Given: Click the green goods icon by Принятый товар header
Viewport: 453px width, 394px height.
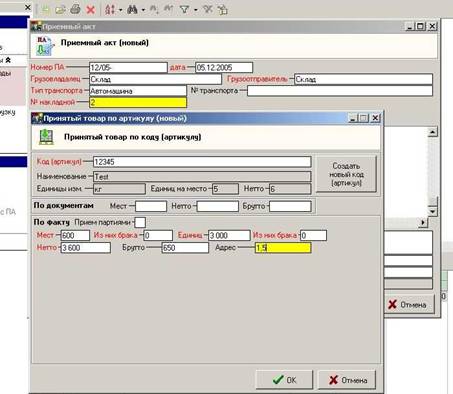Looking at the screenshot, I should click(x=46, y=137).
